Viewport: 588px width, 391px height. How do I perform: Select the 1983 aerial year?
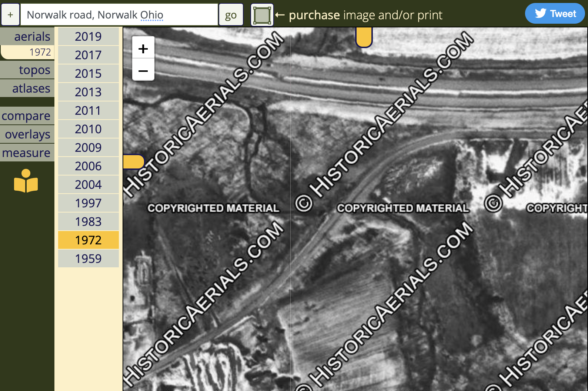88,221
